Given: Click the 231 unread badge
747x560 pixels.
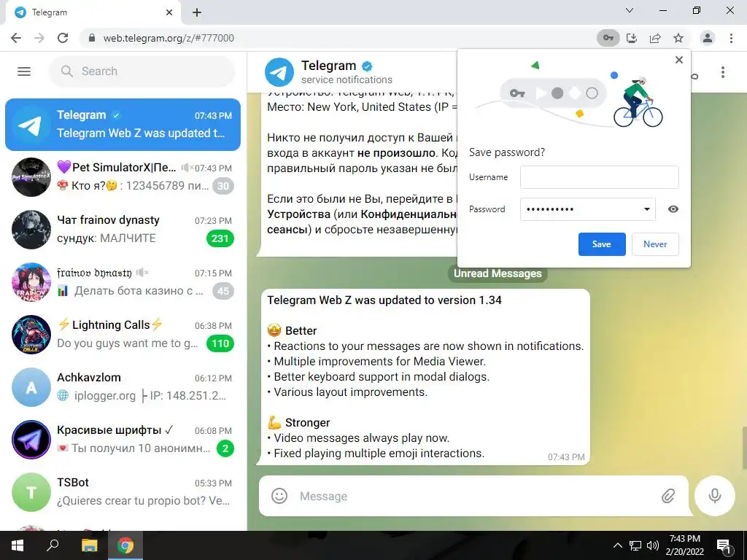Looking at the screenshot, I should point(220,238).
